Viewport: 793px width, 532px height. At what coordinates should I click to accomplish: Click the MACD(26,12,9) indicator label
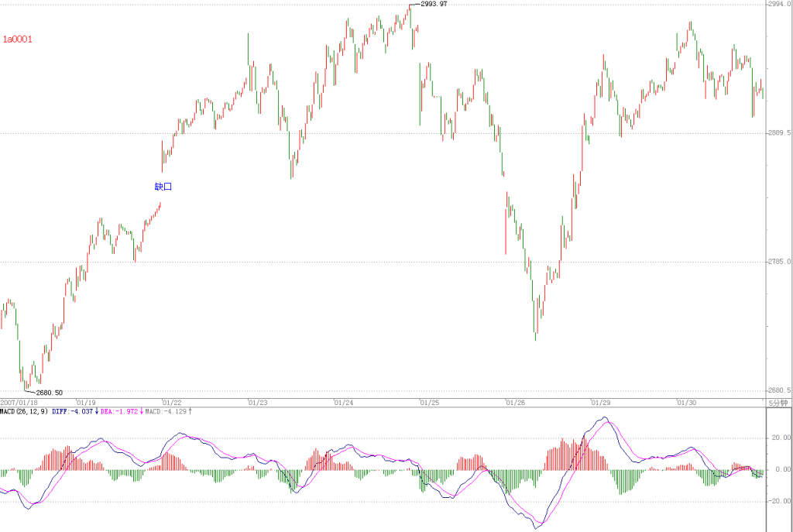click(24, 412)
